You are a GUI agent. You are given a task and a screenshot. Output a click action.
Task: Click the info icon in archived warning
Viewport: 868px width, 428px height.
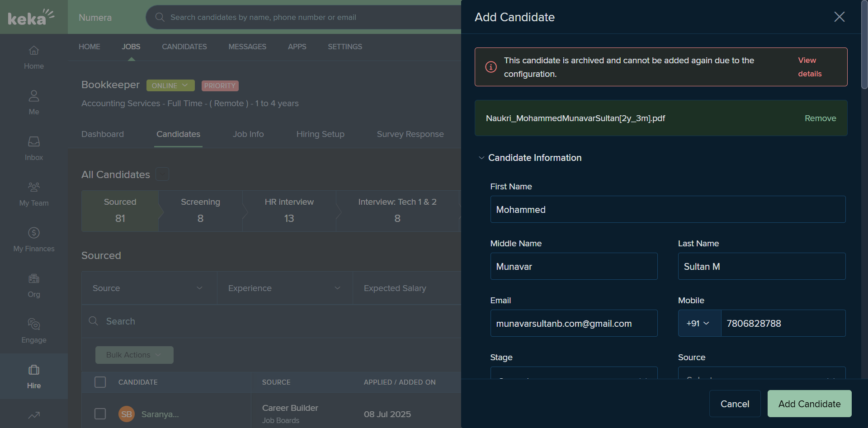click(491, 67)
